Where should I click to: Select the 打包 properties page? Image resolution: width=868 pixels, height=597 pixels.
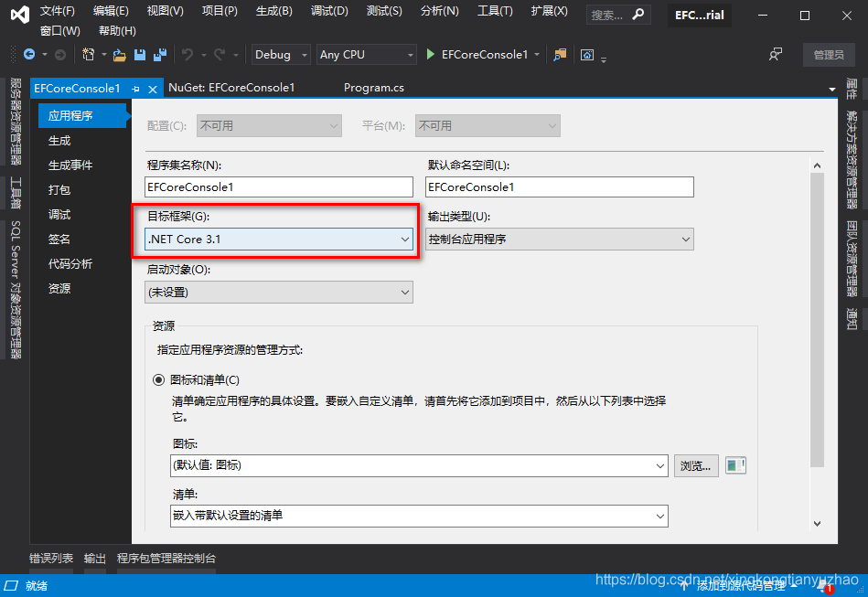(59, 190)
